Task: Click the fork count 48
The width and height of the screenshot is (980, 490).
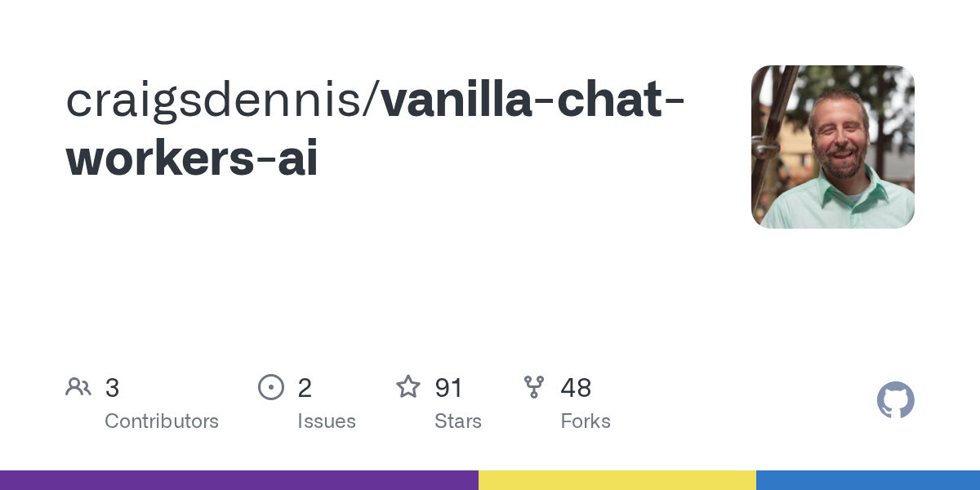Action: point(576,388)
